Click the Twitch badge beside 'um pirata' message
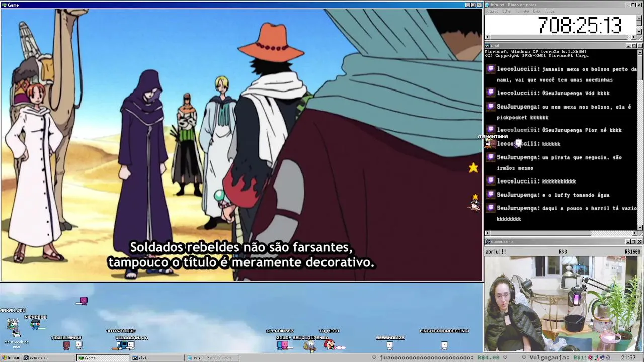 tap(491, 157)
